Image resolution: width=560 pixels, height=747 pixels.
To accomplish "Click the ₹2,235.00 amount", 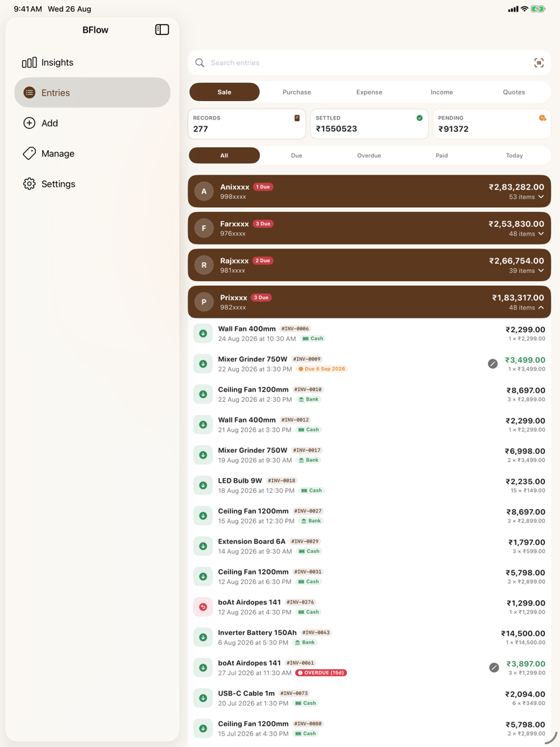I will click(525, 481).
